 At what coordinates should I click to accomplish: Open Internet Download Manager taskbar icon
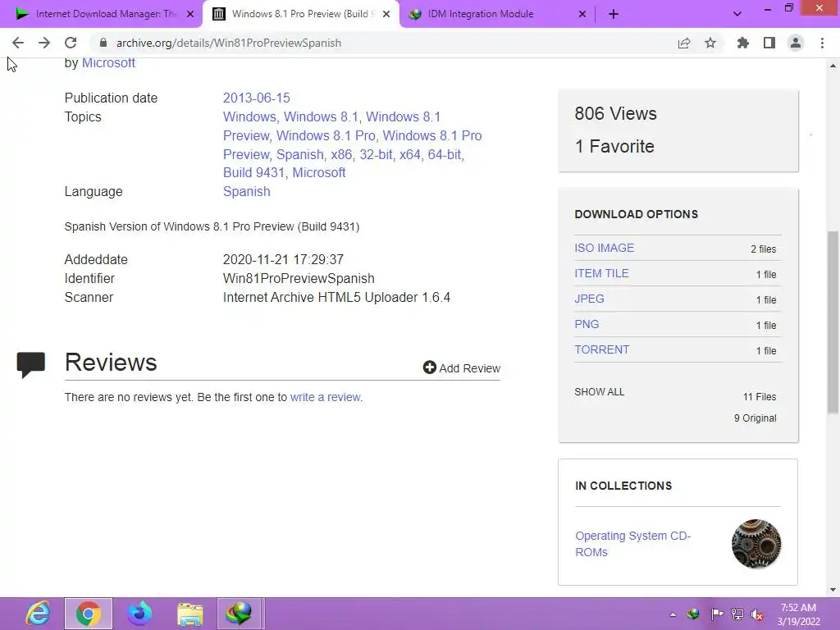[239, 614]
